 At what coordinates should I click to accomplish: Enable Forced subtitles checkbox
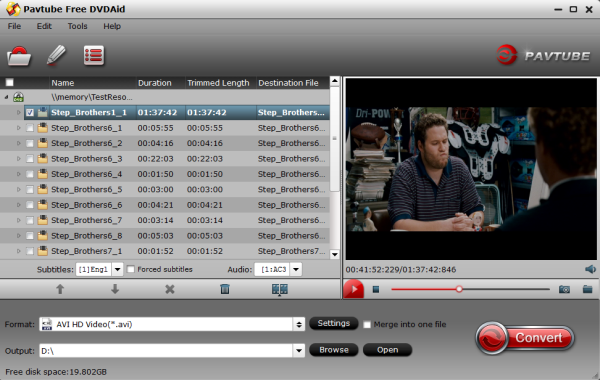(x=130, y=269)
